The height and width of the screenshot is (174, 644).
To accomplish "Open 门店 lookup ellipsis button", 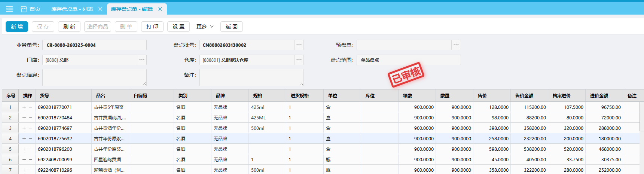I will coord(141,60).
